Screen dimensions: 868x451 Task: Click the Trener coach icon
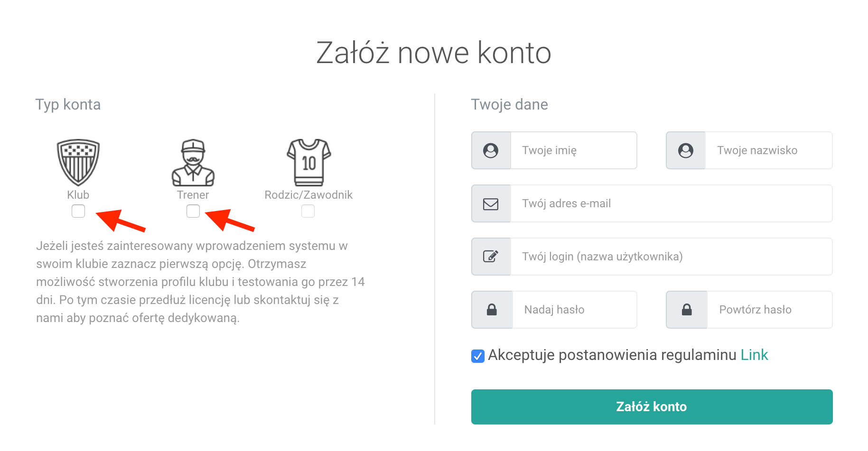tap(193, 162)
